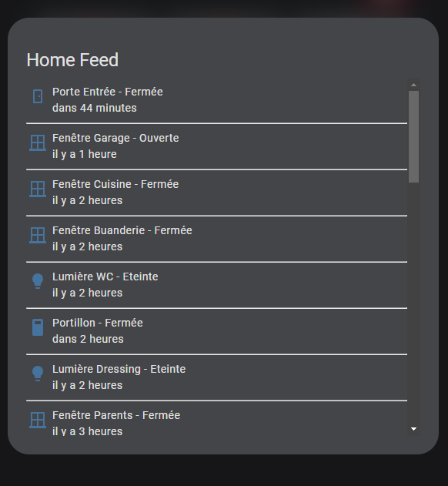Screen dimensions: 448x486
Task: Open the Fenêtre Parents - Fermée entry
Action: (x=216, y=419)
